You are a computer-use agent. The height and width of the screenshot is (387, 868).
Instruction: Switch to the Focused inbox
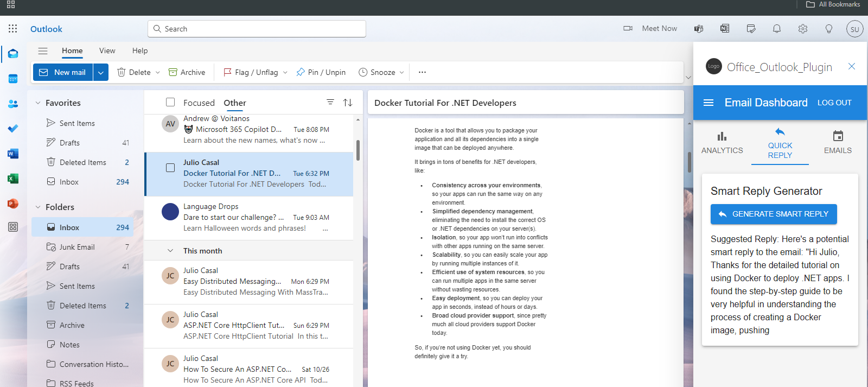pyautogui.click(x=199, y=103)
